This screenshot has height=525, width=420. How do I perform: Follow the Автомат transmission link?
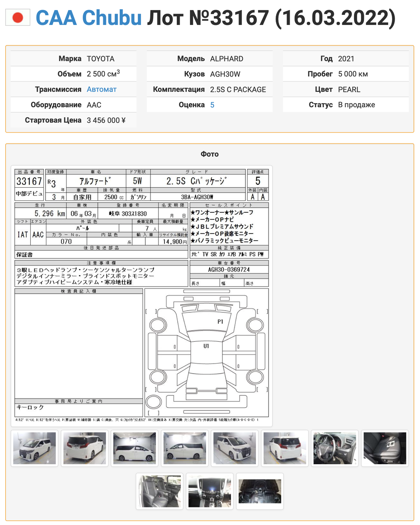[x=101, y=89]
